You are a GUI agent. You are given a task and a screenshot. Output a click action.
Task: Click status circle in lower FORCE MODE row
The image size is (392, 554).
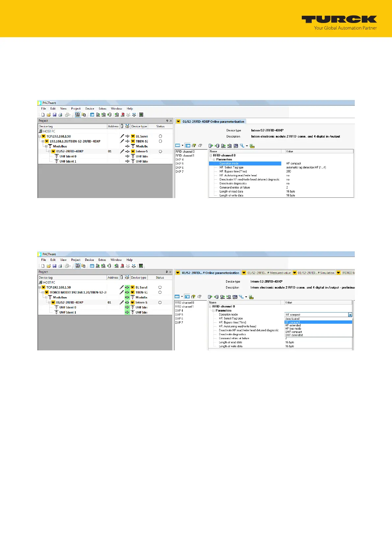tap(160, 292)
